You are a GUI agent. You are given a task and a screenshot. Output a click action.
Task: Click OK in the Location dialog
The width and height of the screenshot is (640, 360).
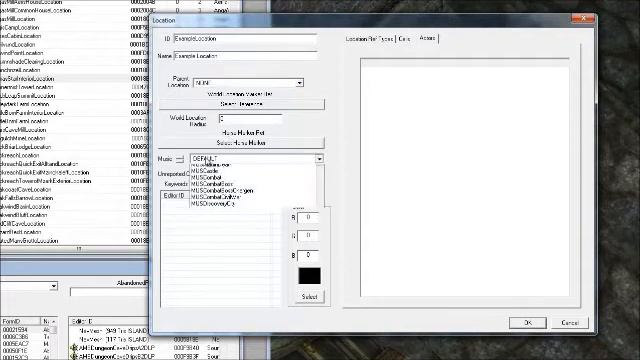point(528,322)
